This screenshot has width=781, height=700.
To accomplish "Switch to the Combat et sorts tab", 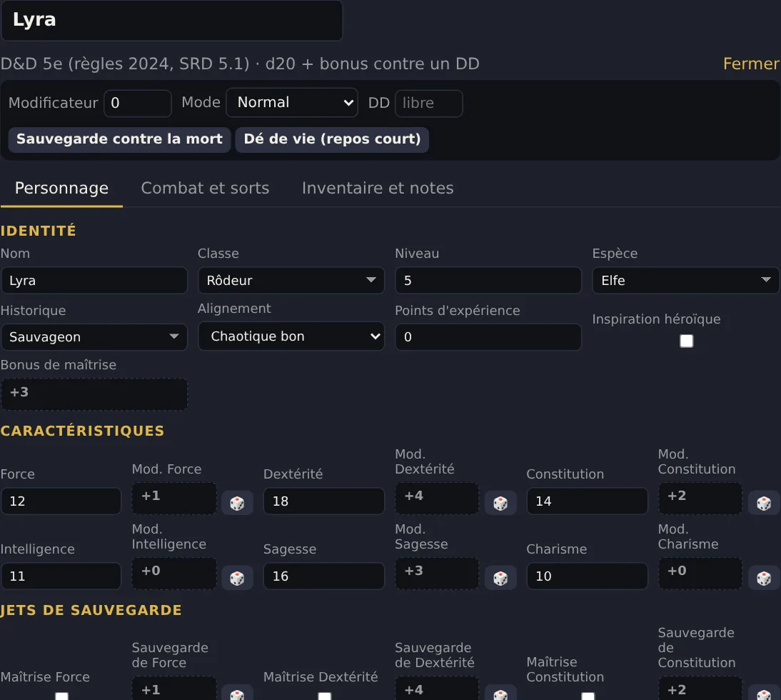I will click(x=205, y=189).
